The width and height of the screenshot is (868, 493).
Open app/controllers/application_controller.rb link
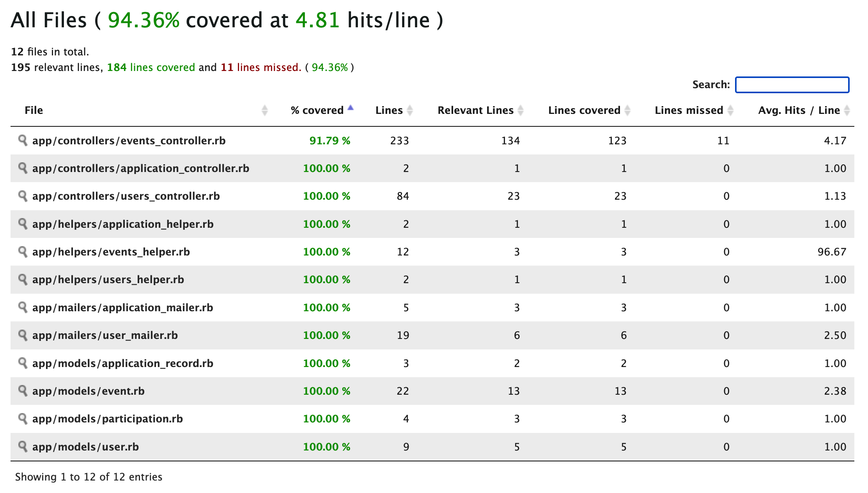(141, 168)
